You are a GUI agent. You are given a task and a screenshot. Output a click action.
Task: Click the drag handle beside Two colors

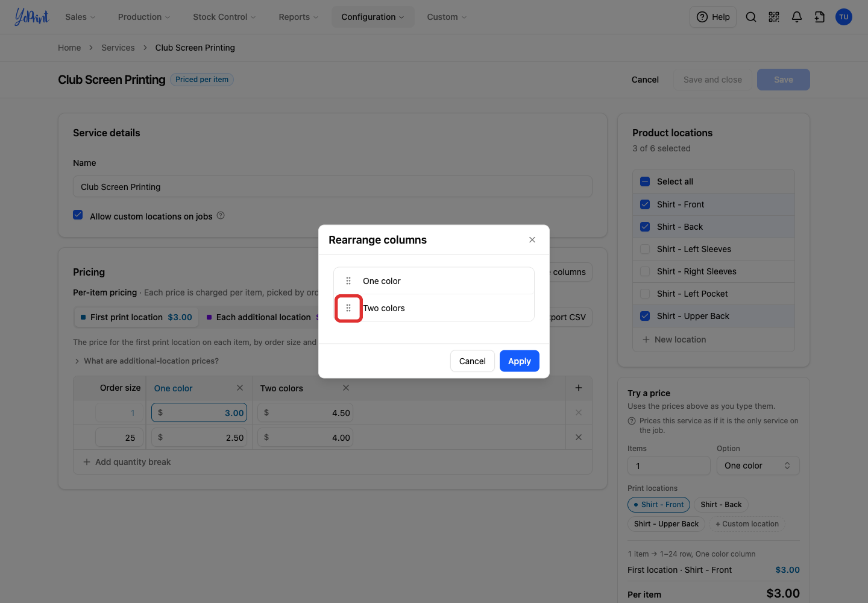(348, 308)
